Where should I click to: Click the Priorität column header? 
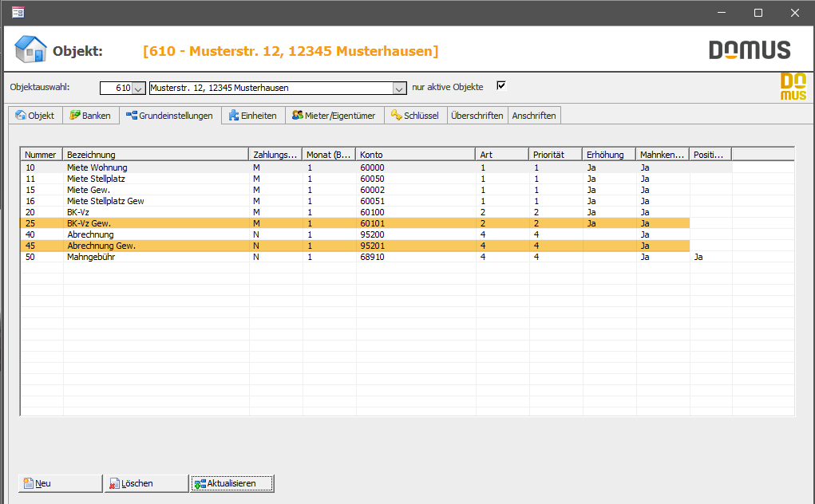(555, 155)
